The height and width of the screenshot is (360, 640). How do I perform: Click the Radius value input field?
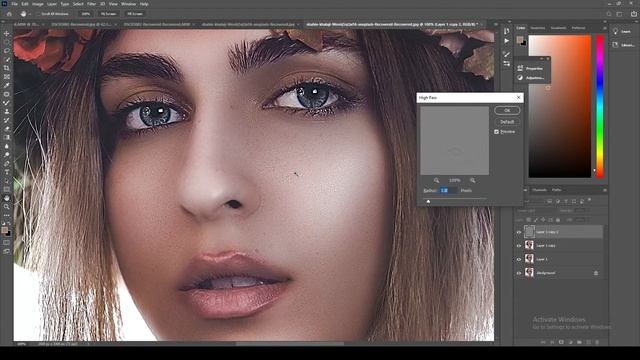[448, 191]
